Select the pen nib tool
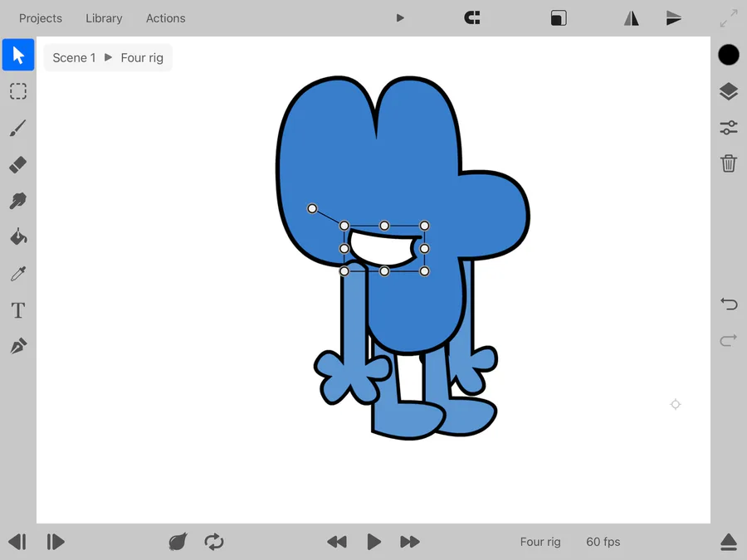 (x=18, y=346)
